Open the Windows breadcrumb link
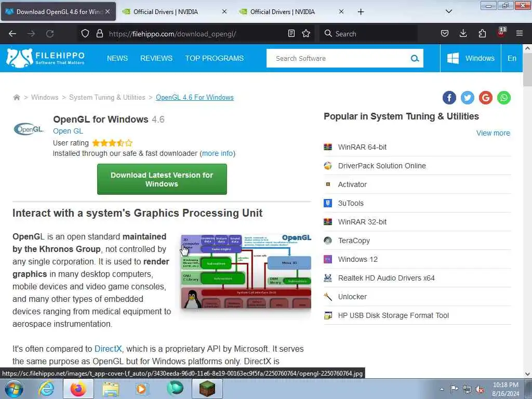This screenshot has width=532, height=399. click(45, 97)
